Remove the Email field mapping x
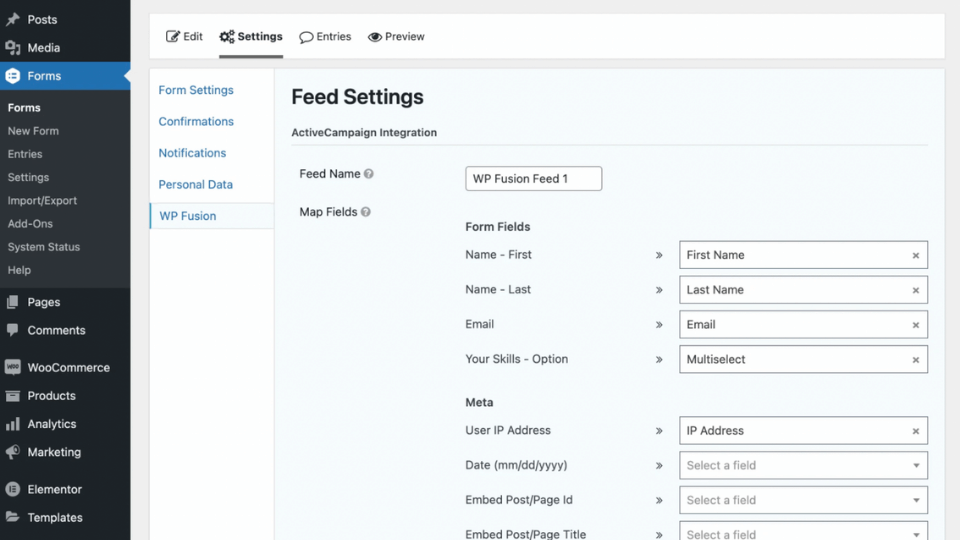This screenshot has height=540, width=960. click(916, 325)
